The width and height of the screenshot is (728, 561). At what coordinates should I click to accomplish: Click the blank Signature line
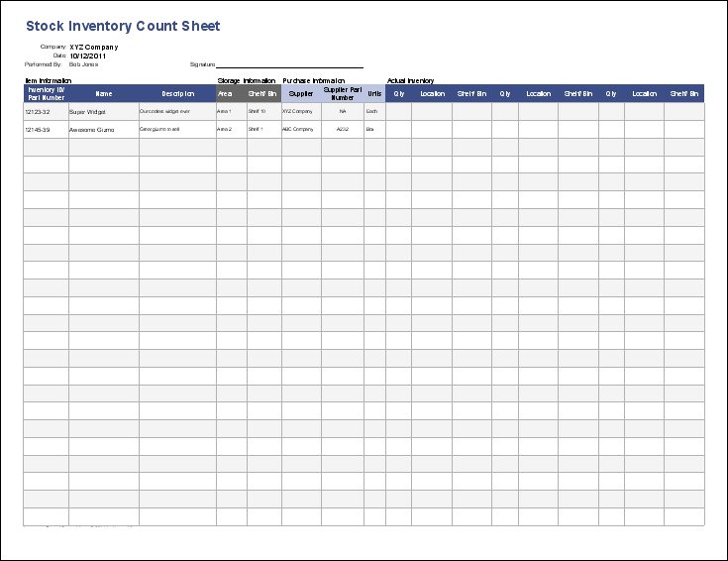tap(289, 65)
